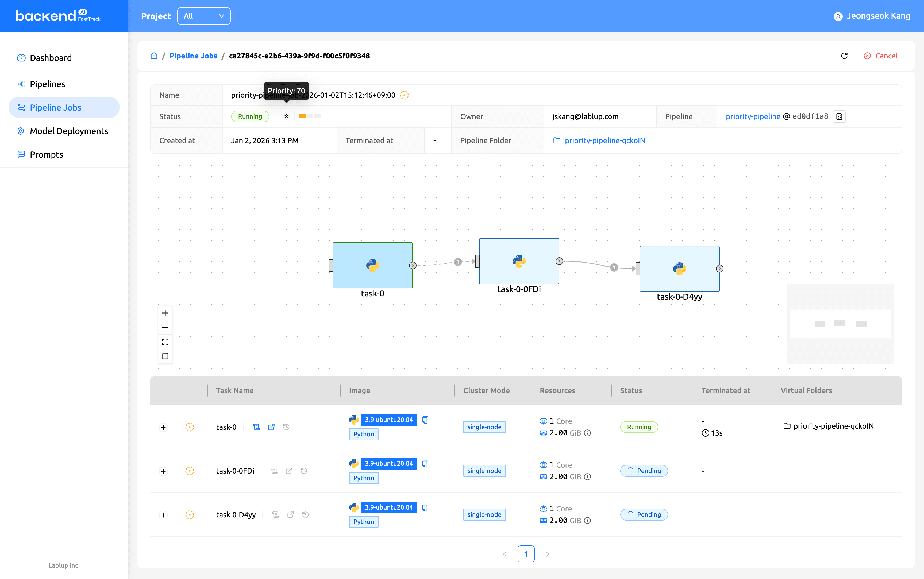This screenshot has width=924, height=579.
Task: Zoom out the pipeline graph canvas
Action: pyautogui.click(x=165, y=327)
